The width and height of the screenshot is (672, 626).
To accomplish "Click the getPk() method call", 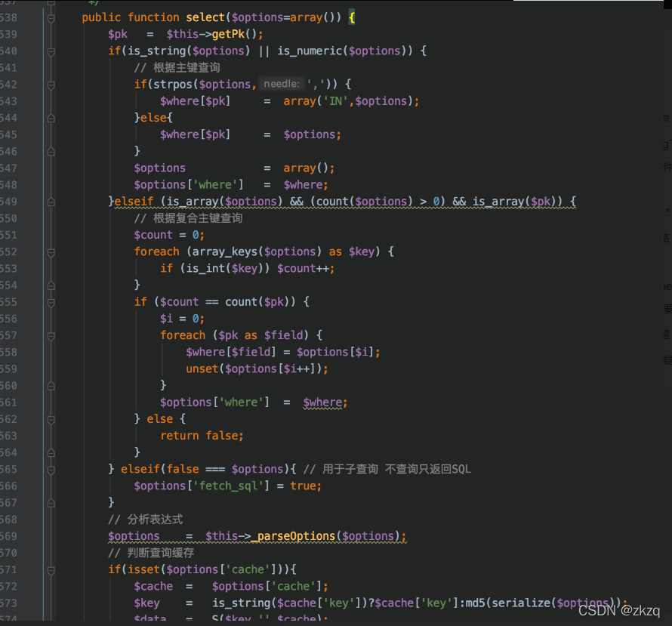I will pyautogui.click(x=234, y=34).
